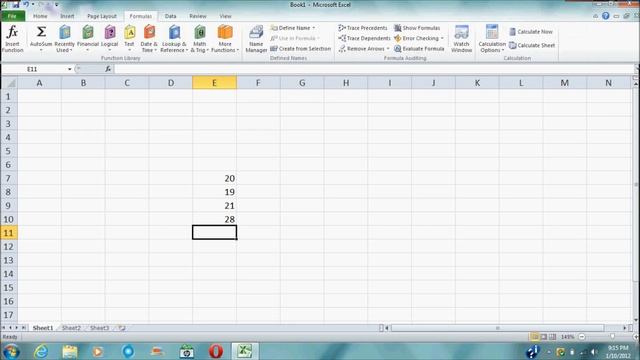
Task: Click Calculate Now
Action: point(531,31)
